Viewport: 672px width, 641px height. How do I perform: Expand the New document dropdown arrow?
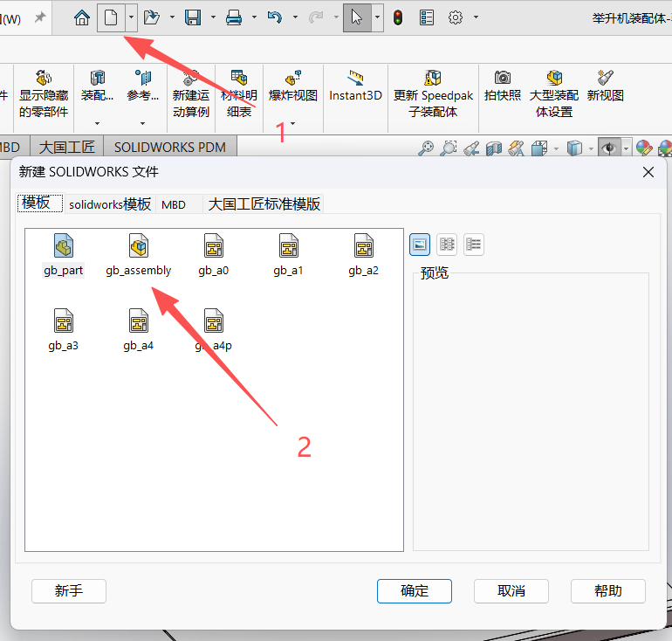131,17
